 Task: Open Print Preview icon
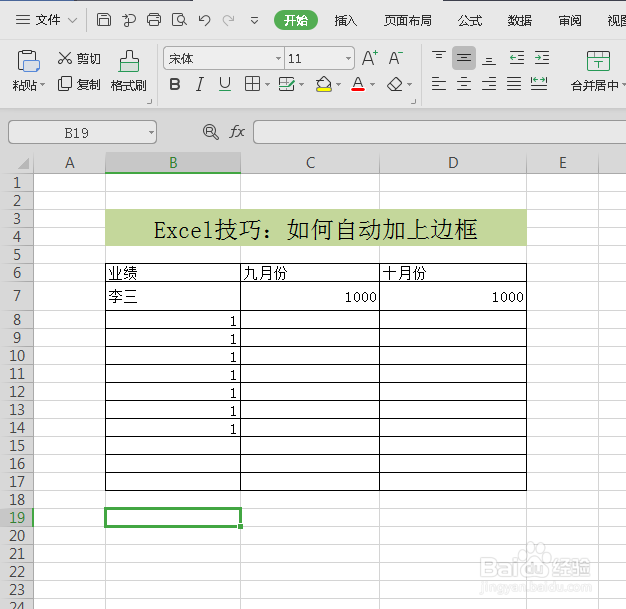click(179, 20)
